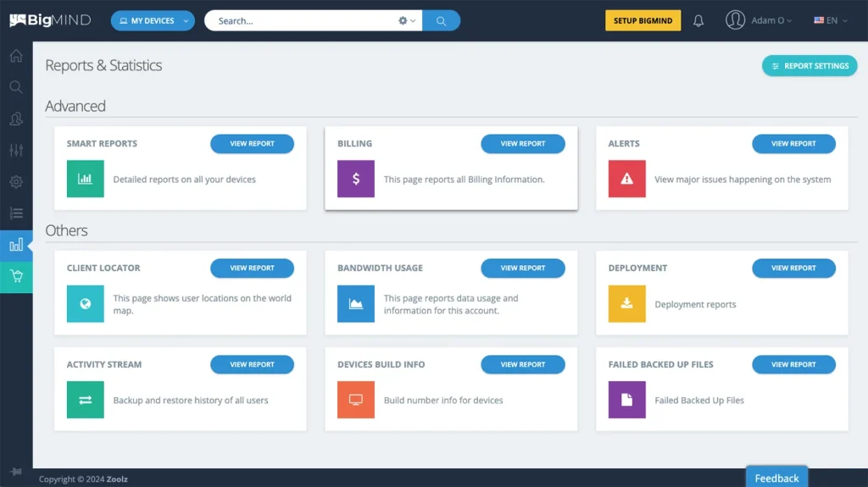This screenshot has height=487, width=868.
Task: Click the notifications bell icon
Action: pos(698,21)
